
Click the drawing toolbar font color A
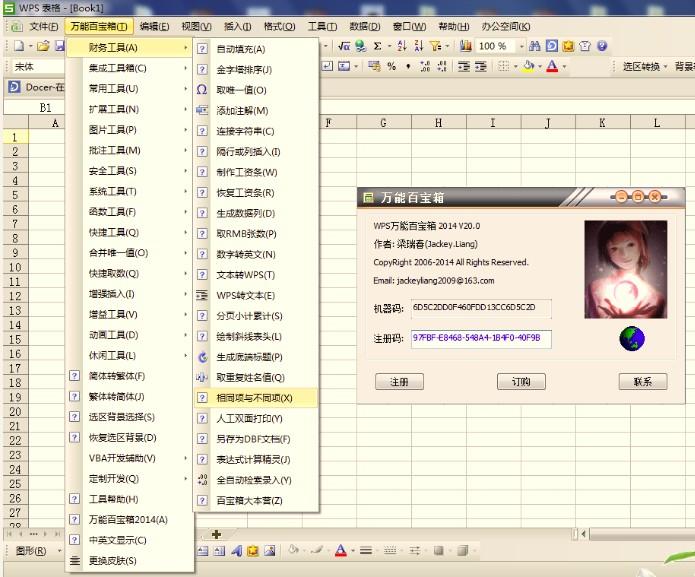tap(340, 550)
